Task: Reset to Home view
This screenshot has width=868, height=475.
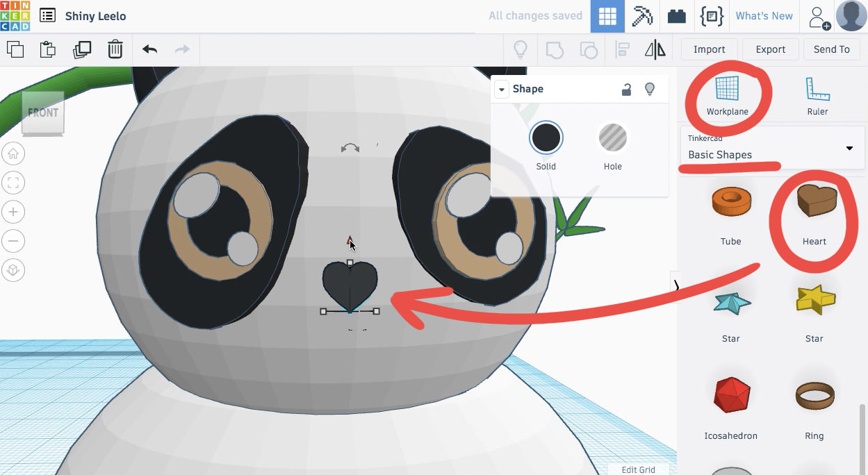Action: pos(13,153)
